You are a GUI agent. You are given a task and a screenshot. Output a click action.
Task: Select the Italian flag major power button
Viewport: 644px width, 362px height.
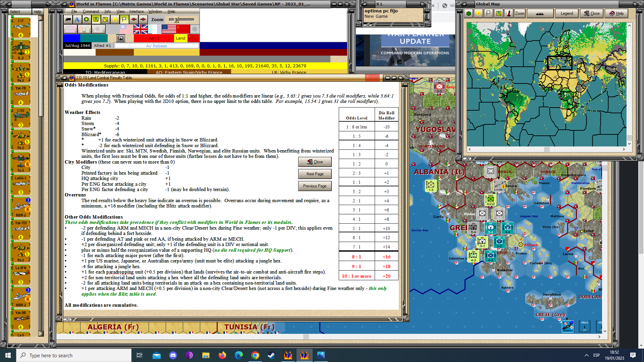pyautogui.click(x=84, y=29)
